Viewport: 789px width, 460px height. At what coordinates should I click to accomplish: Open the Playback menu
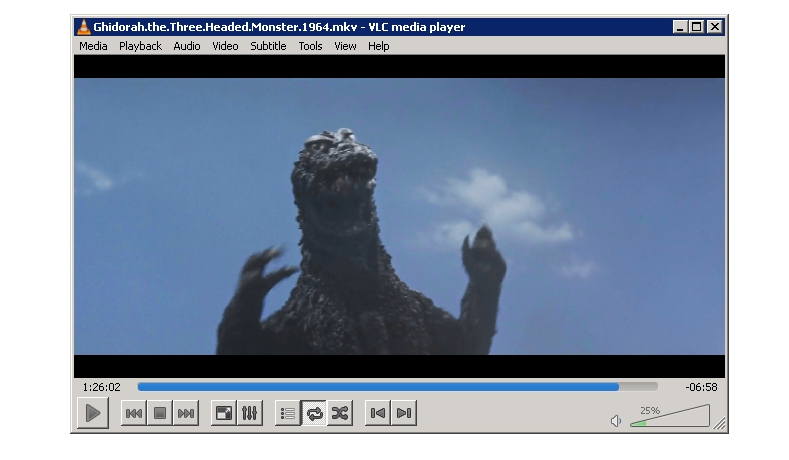click(140, 46)
